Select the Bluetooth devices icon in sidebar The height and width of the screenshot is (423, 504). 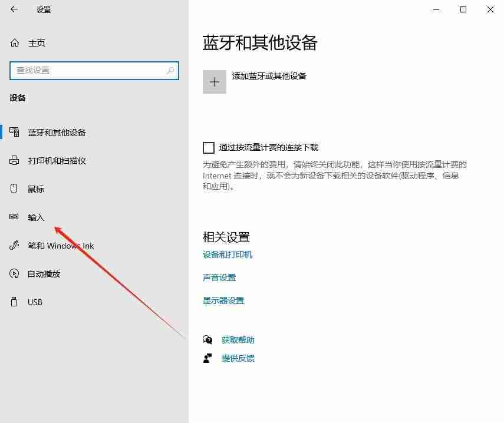(x=14, y=132)
